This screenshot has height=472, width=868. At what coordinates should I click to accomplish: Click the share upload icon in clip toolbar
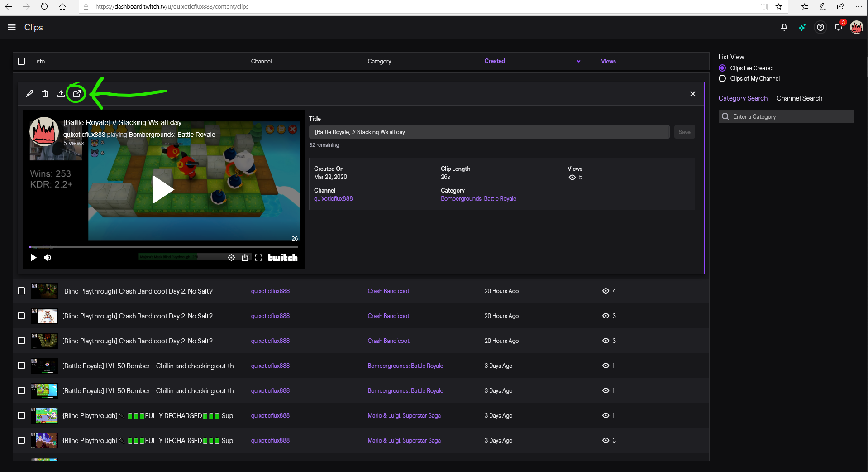61,94
